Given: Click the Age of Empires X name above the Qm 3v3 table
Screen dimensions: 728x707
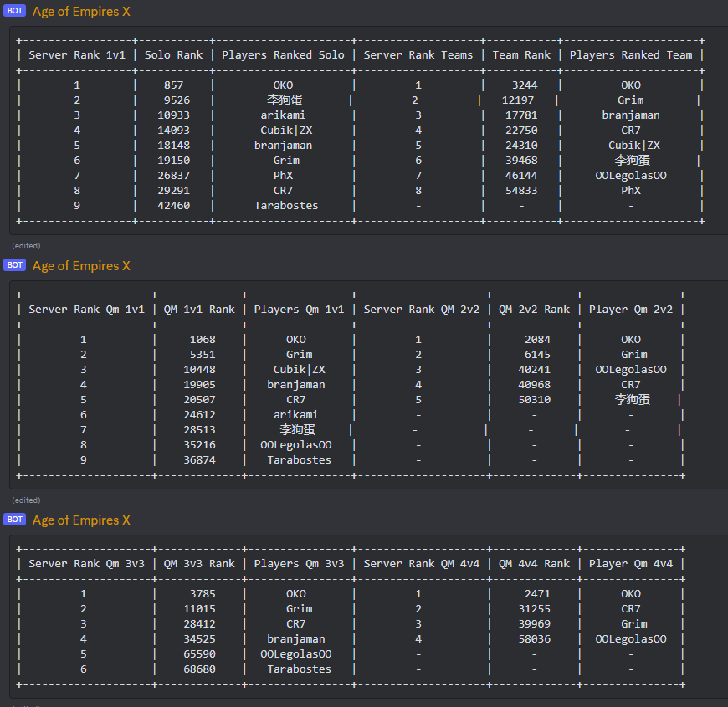Looking at the screenshot, I should pyautogui.click(x=81, y=520).
